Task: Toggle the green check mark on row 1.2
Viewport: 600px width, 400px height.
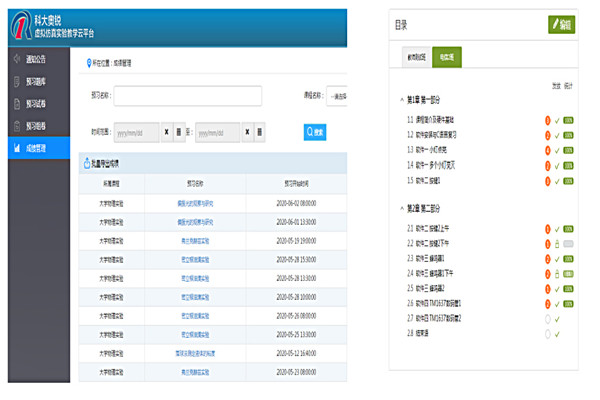Action: tap(557, 136)
